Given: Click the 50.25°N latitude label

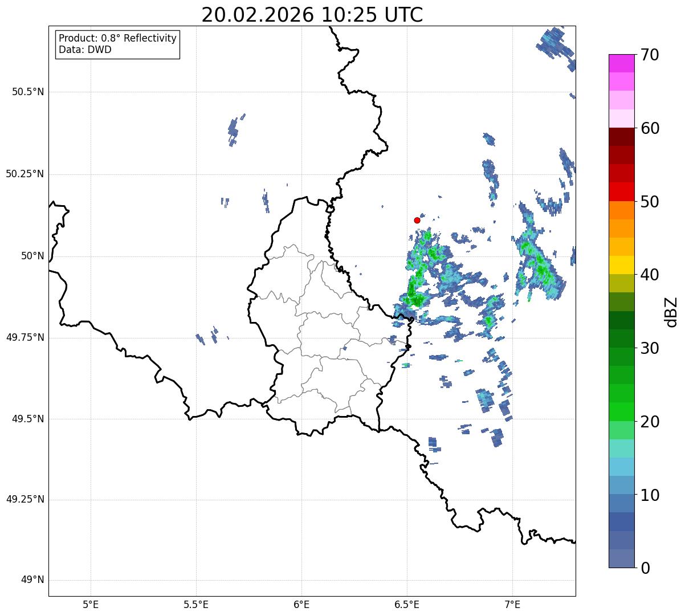Looking at the screenshot, I should tap(25, 174).
